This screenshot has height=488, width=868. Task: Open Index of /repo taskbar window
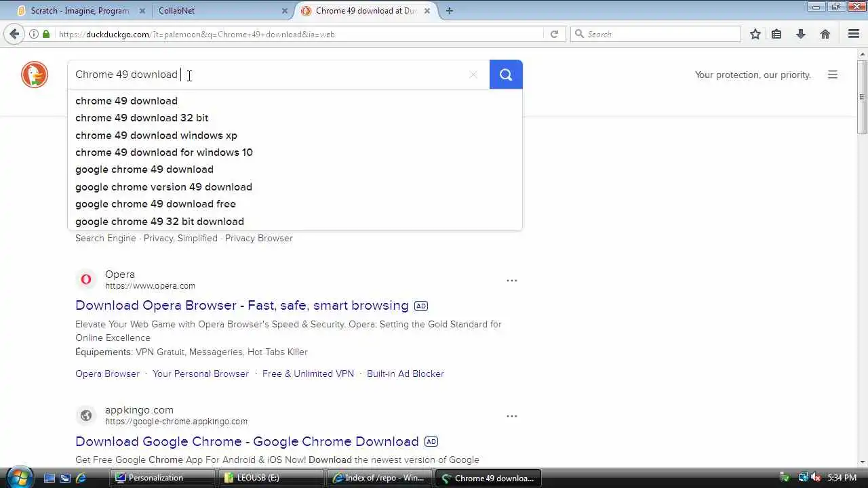coord(380,478)
